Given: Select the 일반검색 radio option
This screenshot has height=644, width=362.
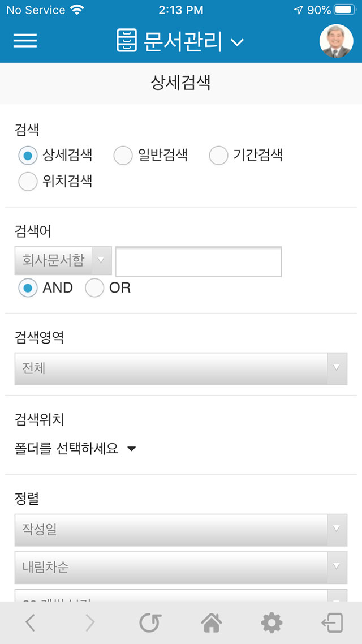Looking at the screenshot, I should (x=123, y=156).
